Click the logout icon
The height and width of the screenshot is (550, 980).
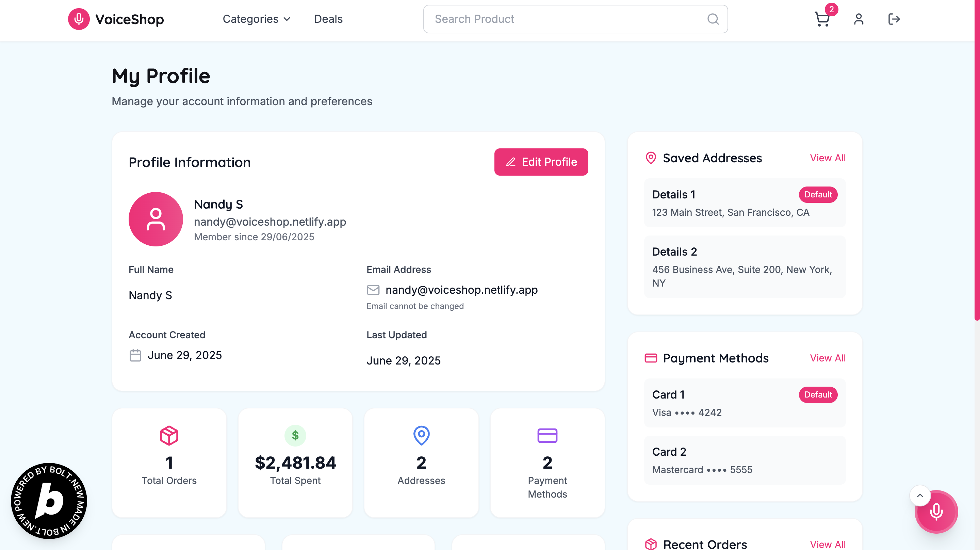894,19
